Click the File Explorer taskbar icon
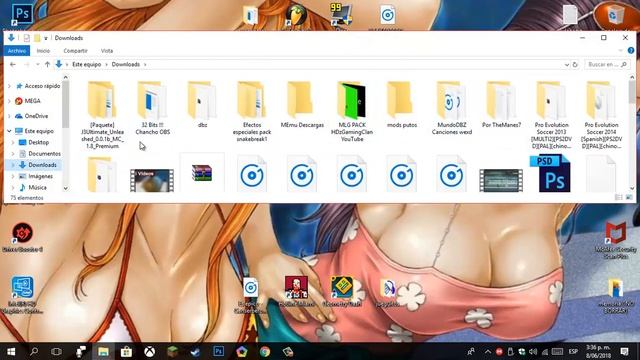This screenshot has width=640, height=360. [x=103, y=351]
